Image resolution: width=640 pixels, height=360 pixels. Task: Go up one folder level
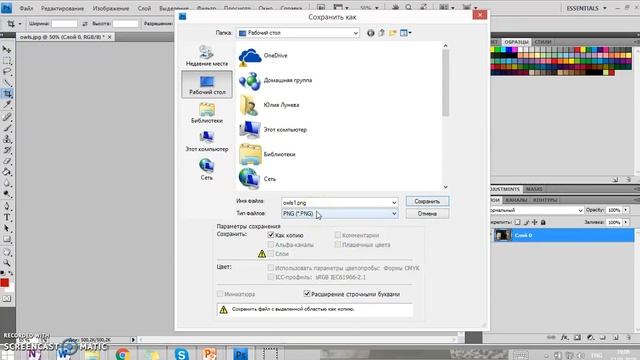tap(382, 33)
